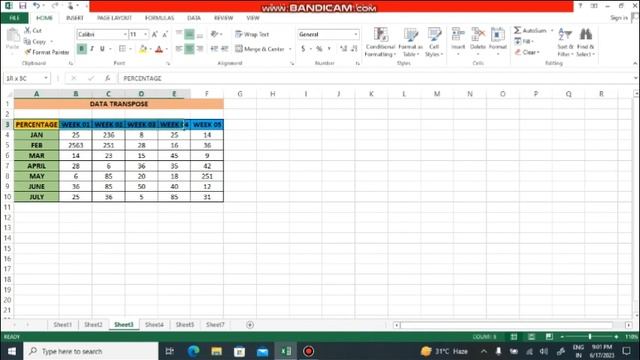Switch to the PAGE LAYOUT tab
The height and width of the screenshot is (360, 640).
coord(114,18)
